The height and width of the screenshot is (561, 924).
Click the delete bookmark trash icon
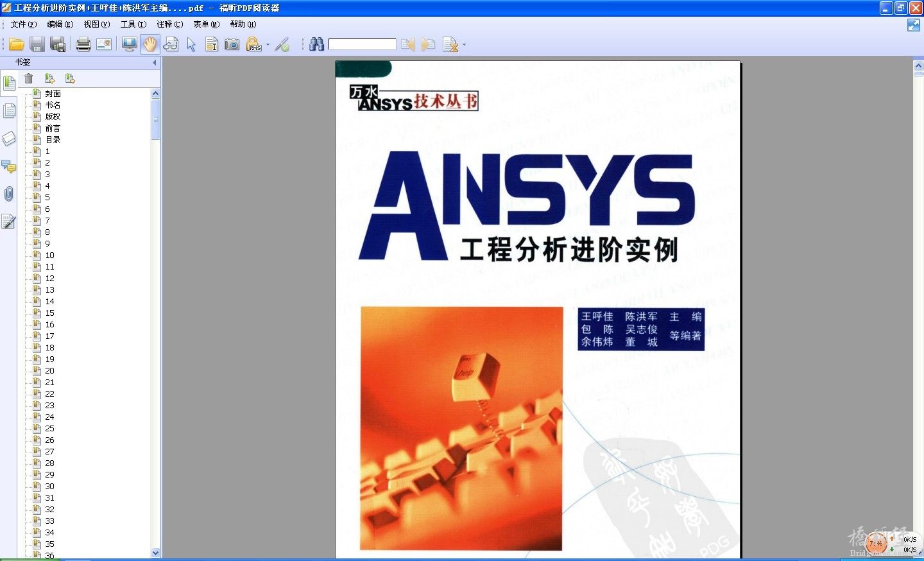29,78
